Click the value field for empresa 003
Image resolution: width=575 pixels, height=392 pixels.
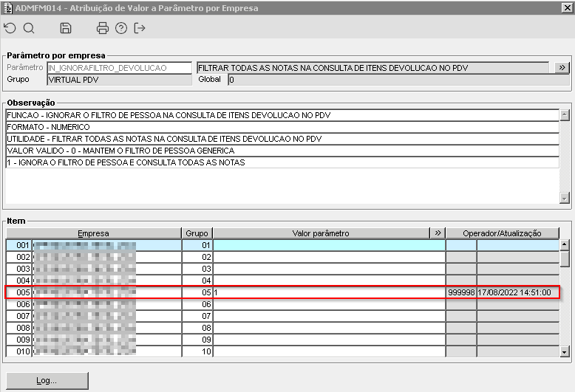pyautogui.click(x=329, y=269)
